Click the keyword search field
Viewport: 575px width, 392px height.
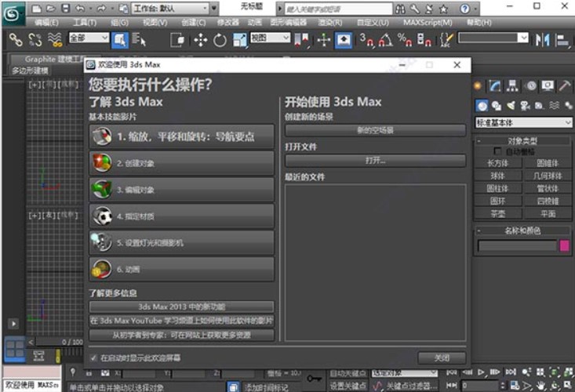338,9
